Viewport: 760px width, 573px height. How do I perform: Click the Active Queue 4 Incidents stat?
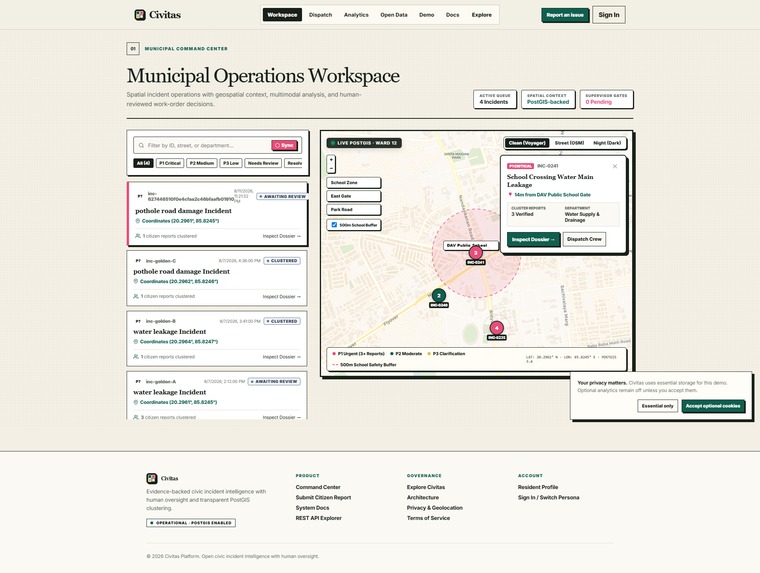pyautogui.click(x=494, y=99)
